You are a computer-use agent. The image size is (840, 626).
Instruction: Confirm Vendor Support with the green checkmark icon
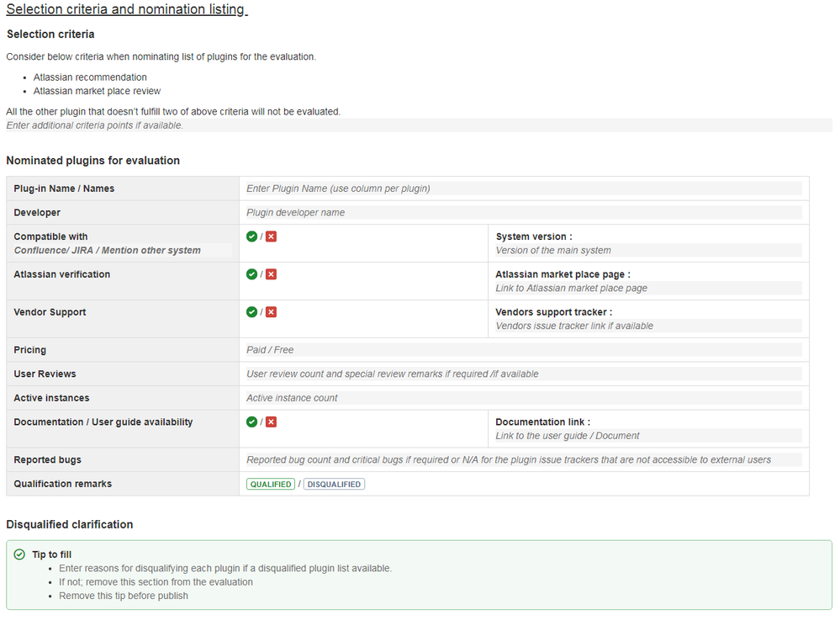[251, 311]
